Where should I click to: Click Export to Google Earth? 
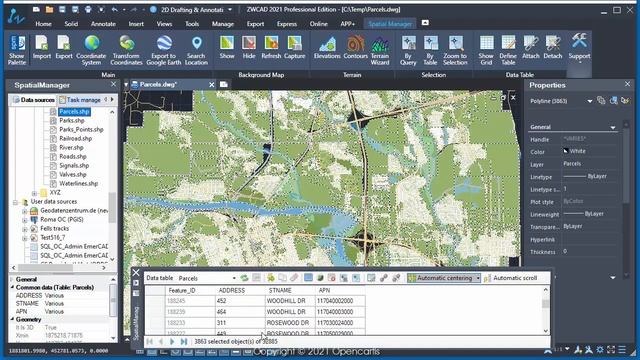pyautogui.click(x=164, y=50)
